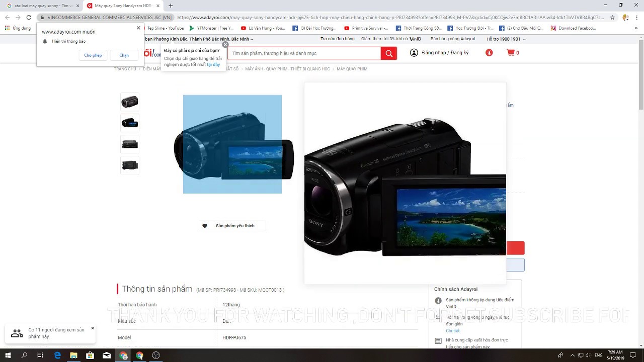
Task: Click the site security lock icon
Action: click(42, 17)
